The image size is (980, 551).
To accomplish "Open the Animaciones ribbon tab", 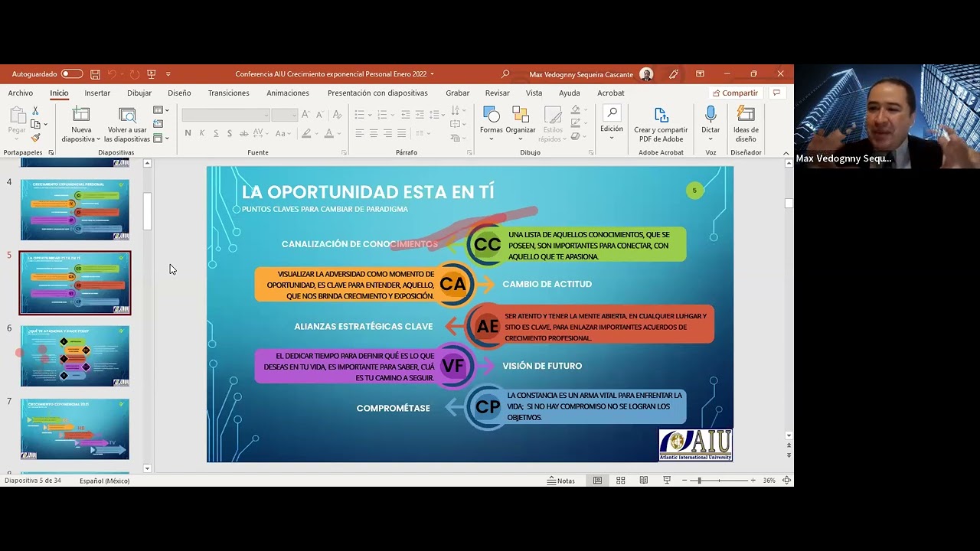I will [x=287, y=93].
